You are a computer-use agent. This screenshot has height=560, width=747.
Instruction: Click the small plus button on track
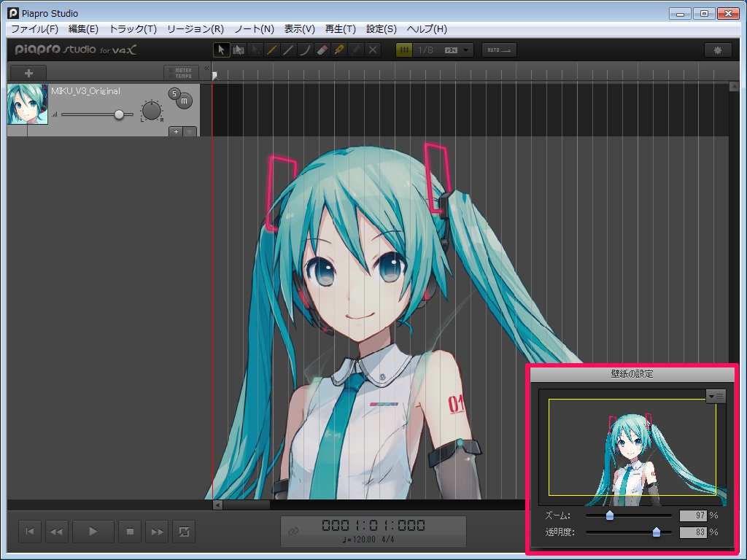tap(176, 131)
